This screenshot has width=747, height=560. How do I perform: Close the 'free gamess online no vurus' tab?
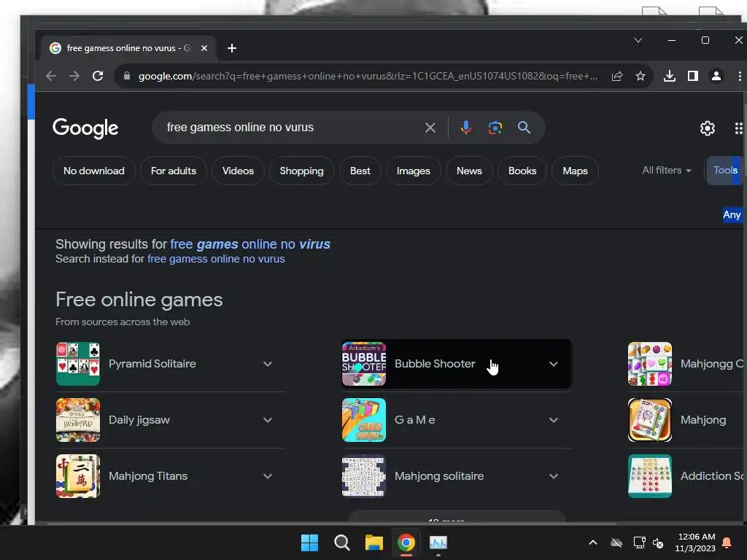tap(204, 48)
